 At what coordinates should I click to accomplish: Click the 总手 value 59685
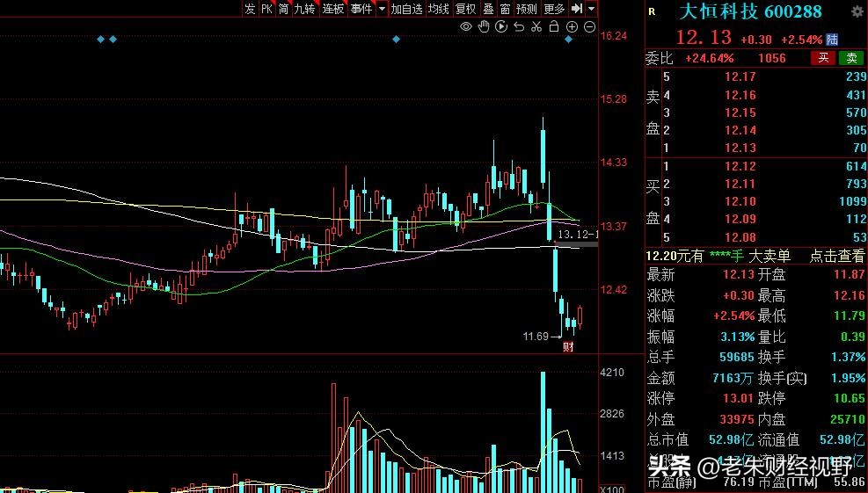pos(737,358)
